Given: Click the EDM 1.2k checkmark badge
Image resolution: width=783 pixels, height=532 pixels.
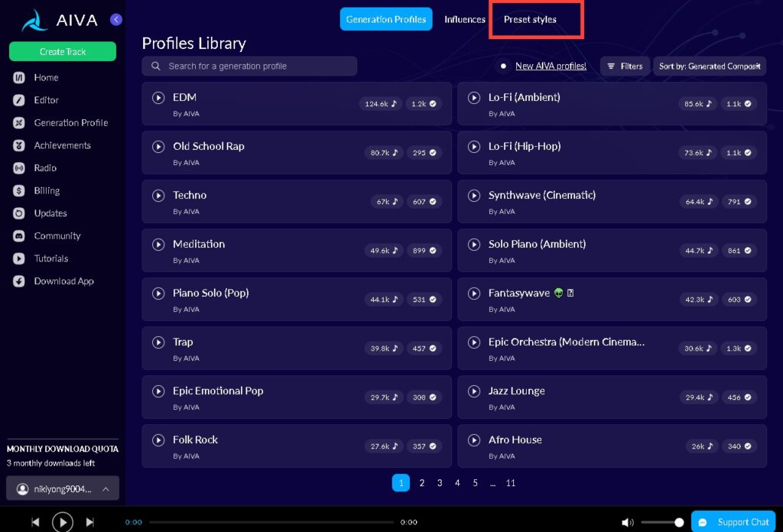Looking at the screenshot, I should (424, 104).
